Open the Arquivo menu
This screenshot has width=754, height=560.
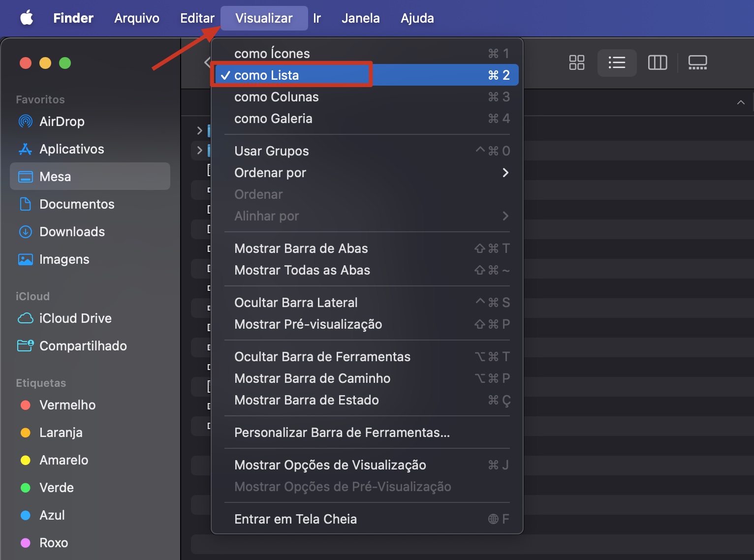click(136, 18)
